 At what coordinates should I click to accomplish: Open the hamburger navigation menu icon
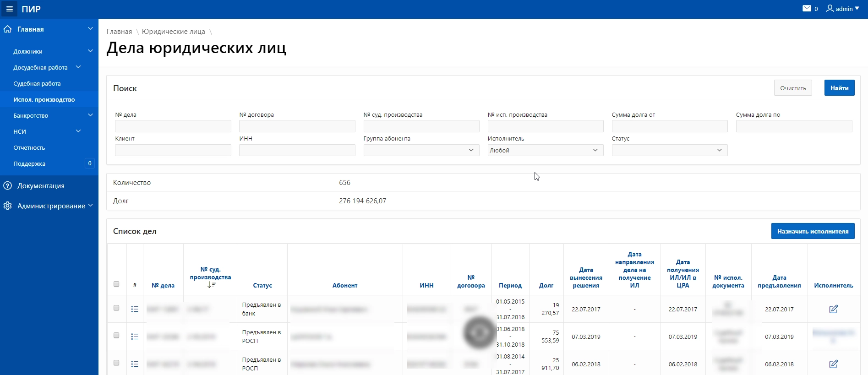pyautogui.click(x=9, y=9)
